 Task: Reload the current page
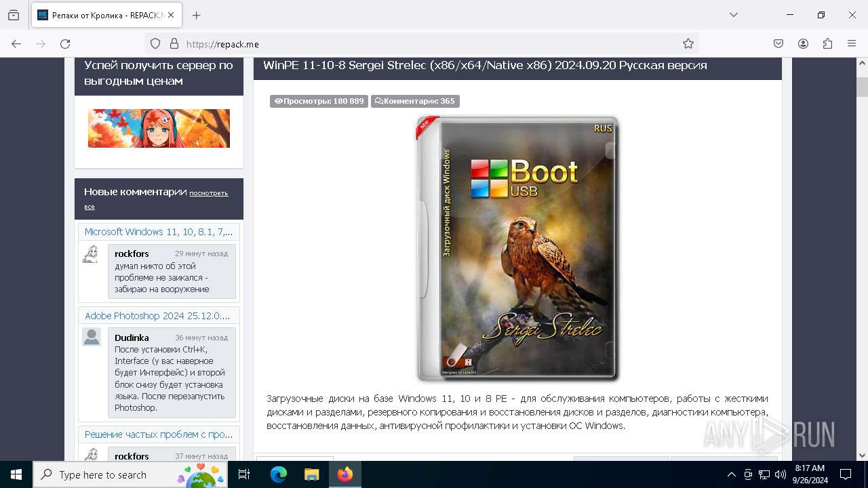tap(65, 43)
